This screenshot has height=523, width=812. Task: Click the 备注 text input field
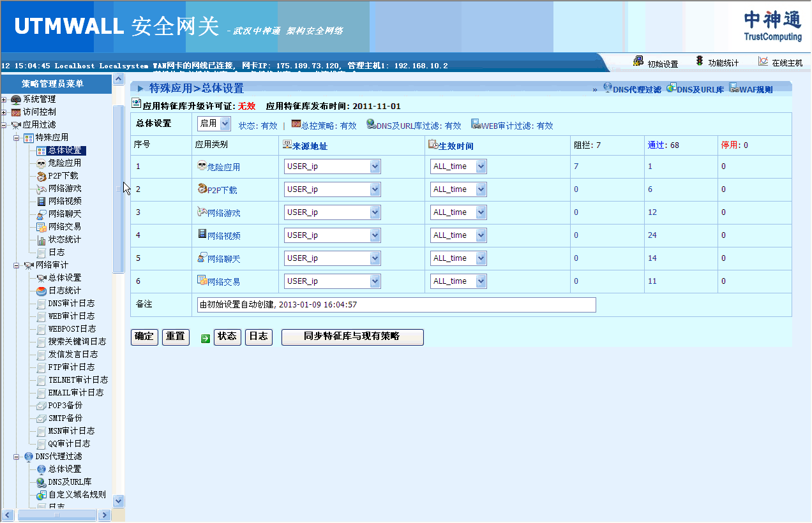396,305
